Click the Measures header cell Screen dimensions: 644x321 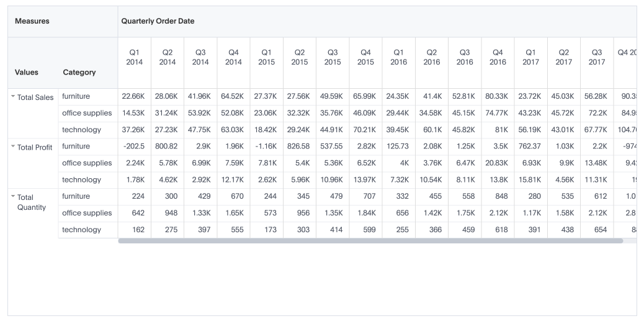click(28, 21)
